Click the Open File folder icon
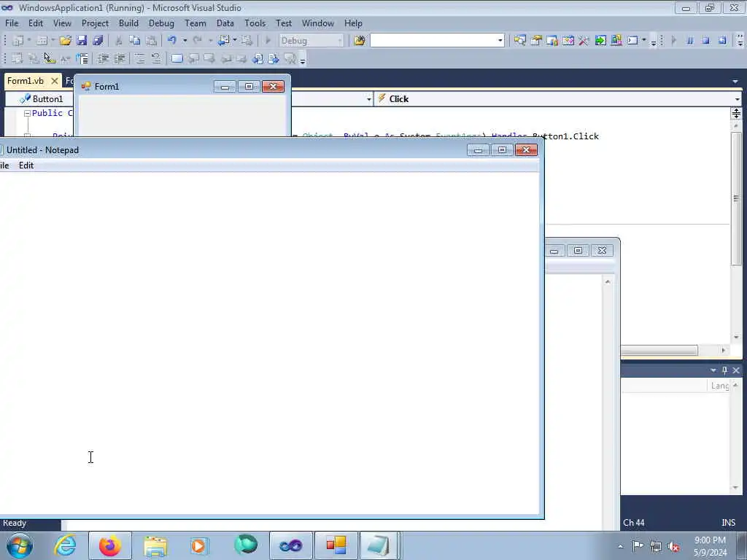The height and width of the screenshot is (560, 747). tap(65, 41)
